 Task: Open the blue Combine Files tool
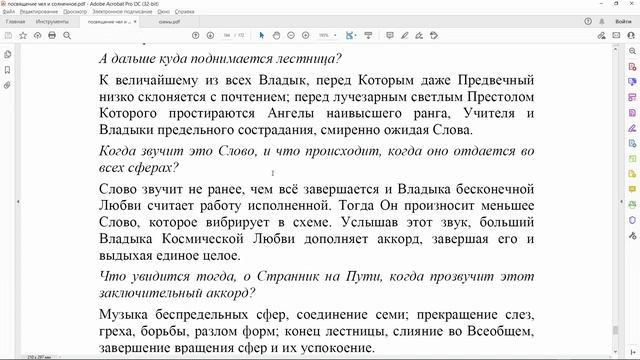tap(632, 82)
